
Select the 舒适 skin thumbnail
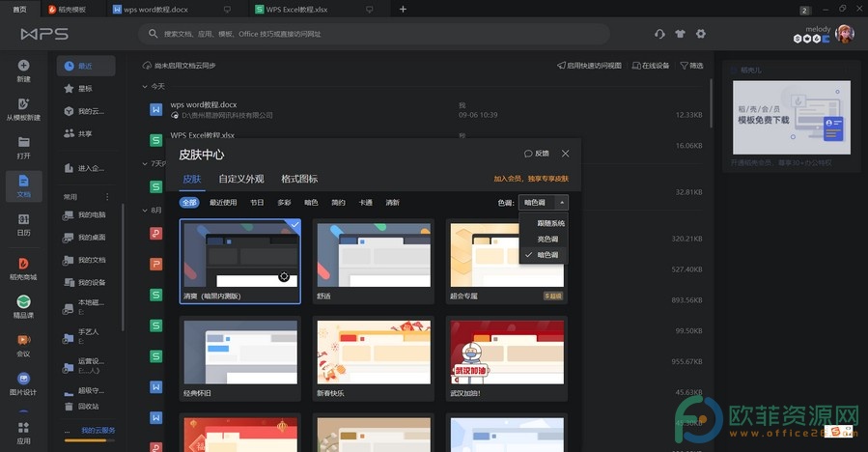374,262
